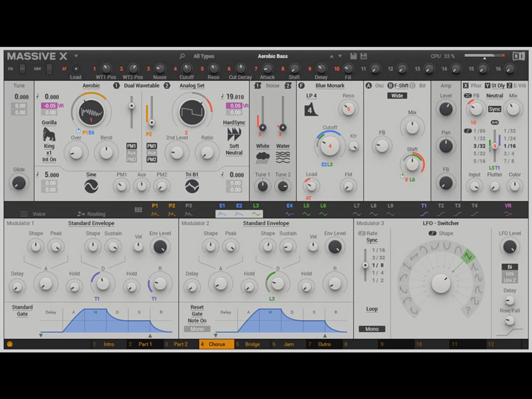Enable the Phsr X insert effect slot
Screen dimensions: 532x399
click(466, 86)
